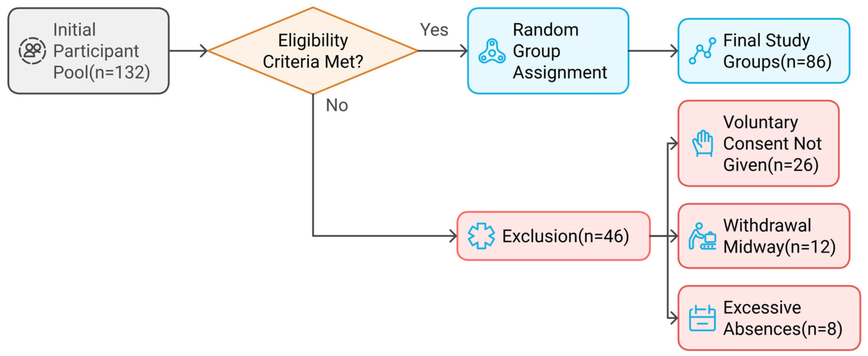This screenshot has height=356, width=868.
Task: Click the Yes branch label
Action: 434,30
